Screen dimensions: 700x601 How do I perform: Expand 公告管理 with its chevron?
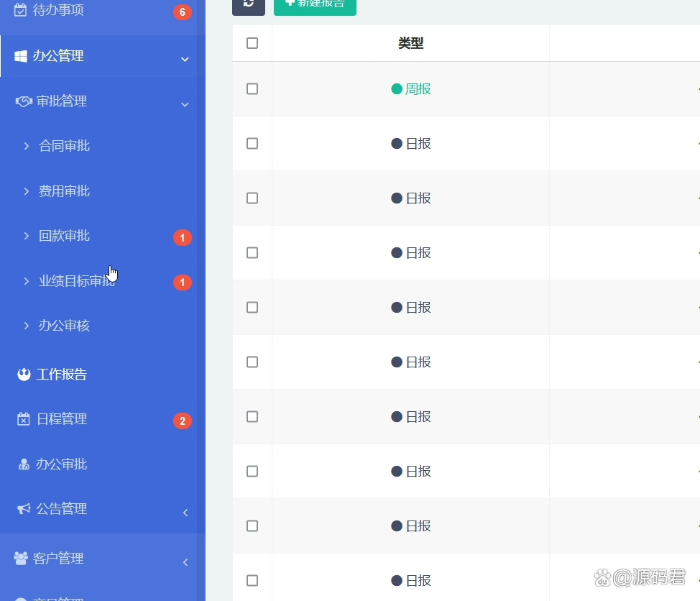click(185, 513)
